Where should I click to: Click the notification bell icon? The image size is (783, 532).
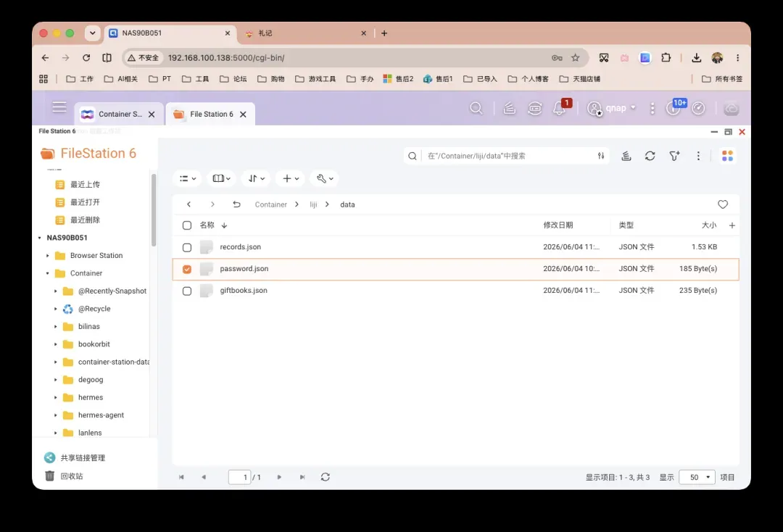point(559,108)
